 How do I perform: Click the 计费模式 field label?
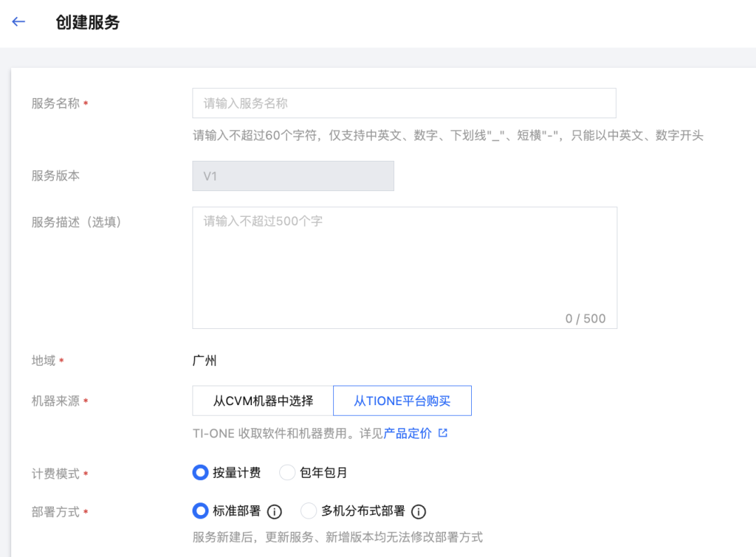[x=55, y=474]
